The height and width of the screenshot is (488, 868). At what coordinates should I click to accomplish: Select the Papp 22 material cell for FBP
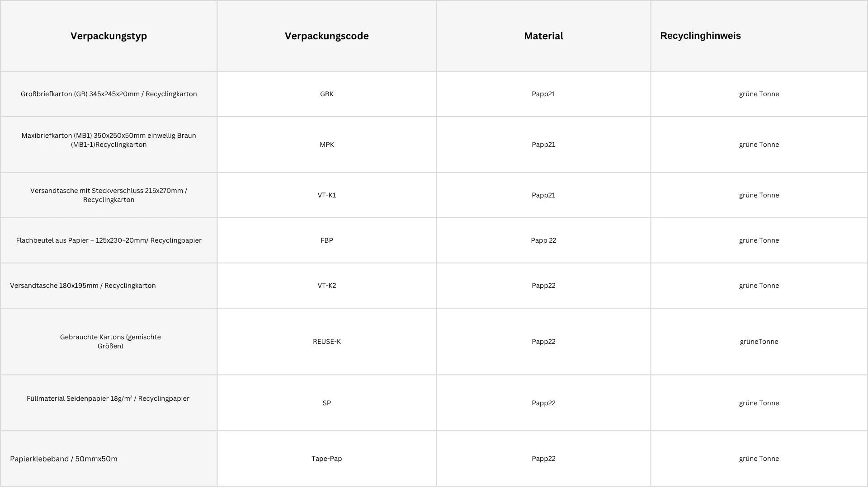click(543, 240)
